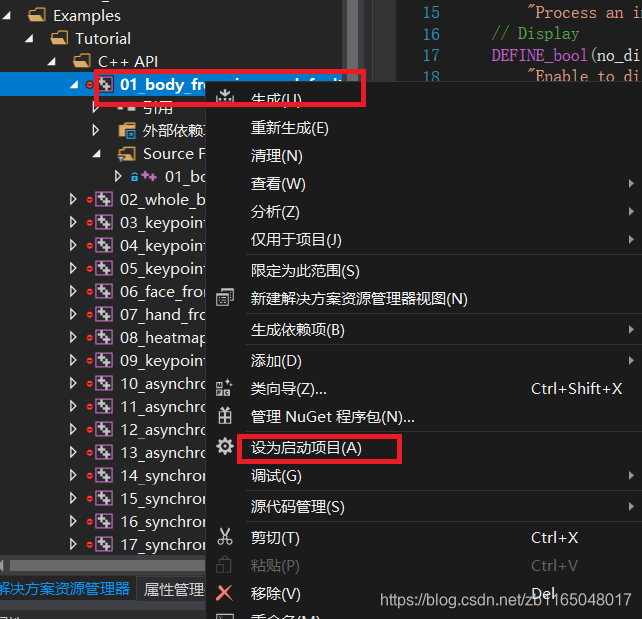Open the 分析(Z) submenu
Screen dimensions: 642x619
coord(275,212)
